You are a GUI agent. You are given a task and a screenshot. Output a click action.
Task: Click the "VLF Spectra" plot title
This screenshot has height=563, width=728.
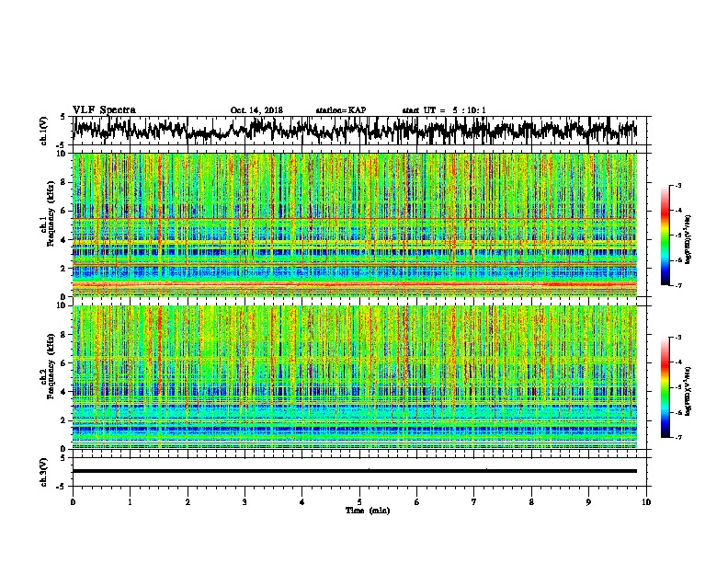pyautogui.click(x=104, y=109)
